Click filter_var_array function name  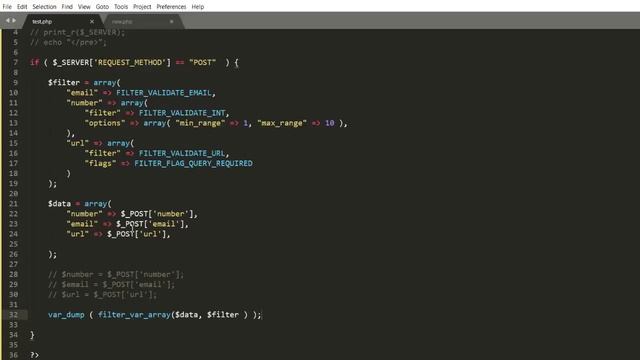pyautogui.click(x=134, y=315)
